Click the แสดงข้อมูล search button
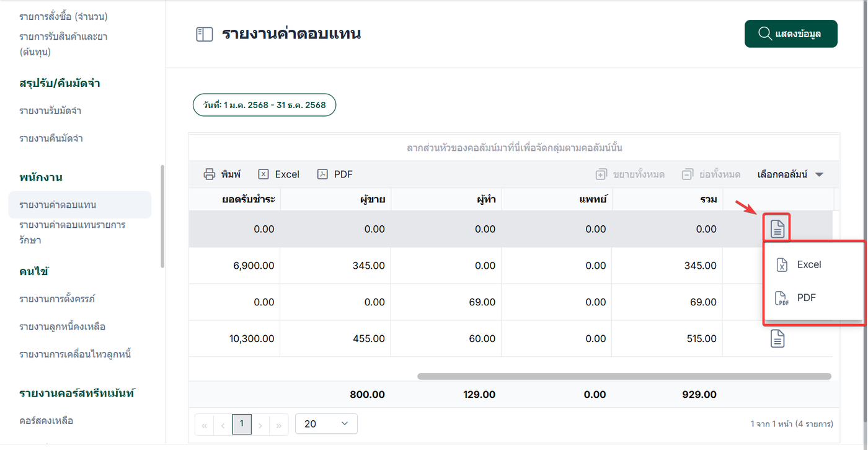The height and width of the screenshot is (450, 868). click(790, 34)
